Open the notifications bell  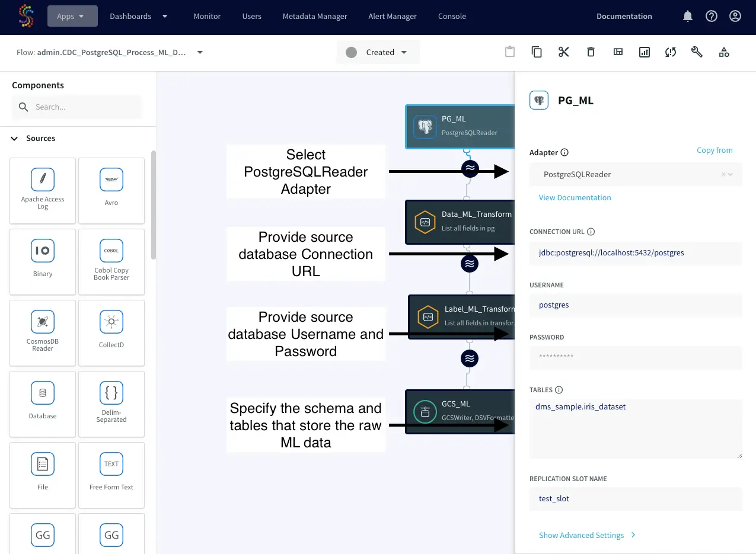click(x=688, y=17)
